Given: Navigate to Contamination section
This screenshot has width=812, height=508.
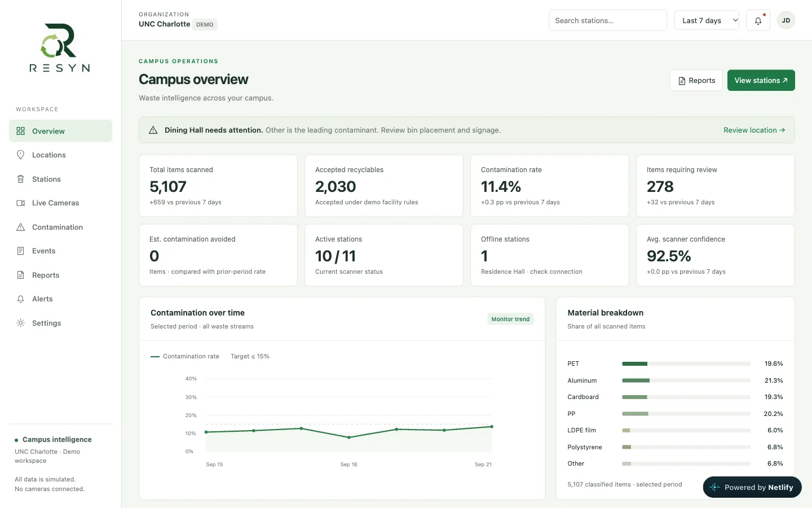Looking at the screenshot, I should pyautogui.click(x=60, y=227).
